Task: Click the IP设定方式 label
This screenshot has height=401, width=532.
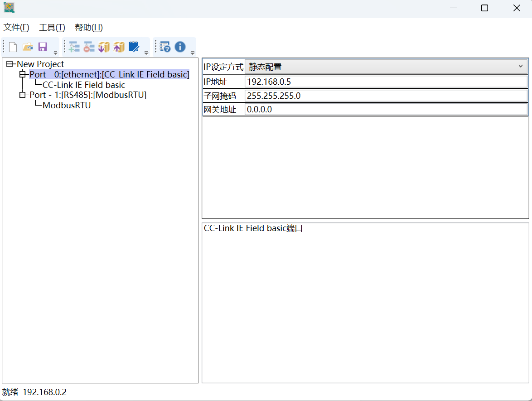Action: click(223, 67)
